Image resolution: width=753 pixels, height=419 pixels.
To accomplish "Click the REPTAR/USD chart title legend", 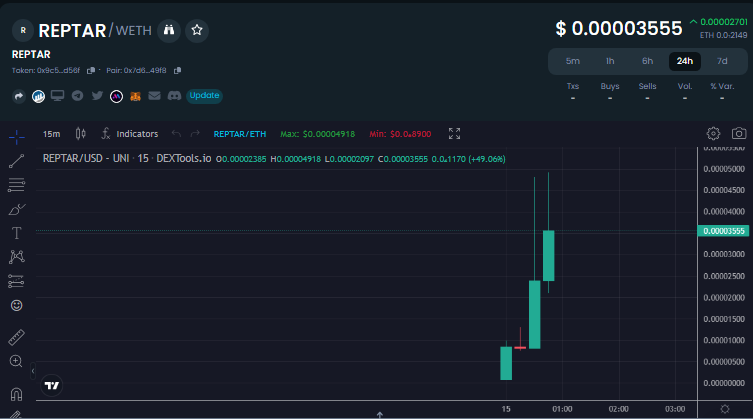I will 127,159.
